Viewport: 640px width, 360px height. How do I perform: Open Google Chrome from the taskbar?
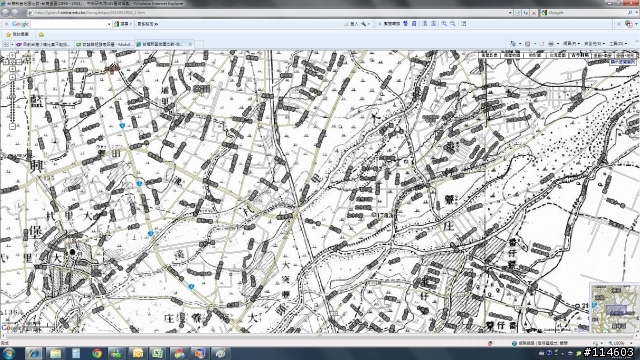pyautogui.click(x=97, y=353)
